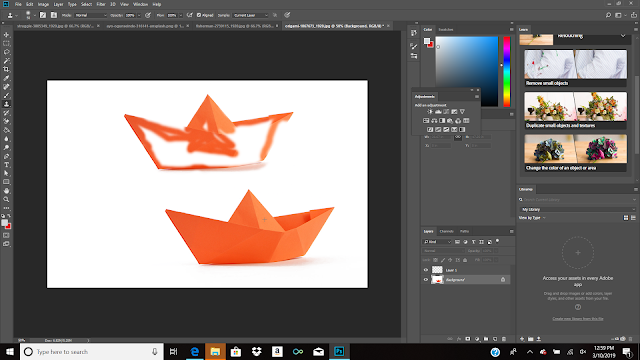The height and width of the screenshot is (360, 640).
Task: Select the Rectangle shape tool
Action: tap(7, 182)
